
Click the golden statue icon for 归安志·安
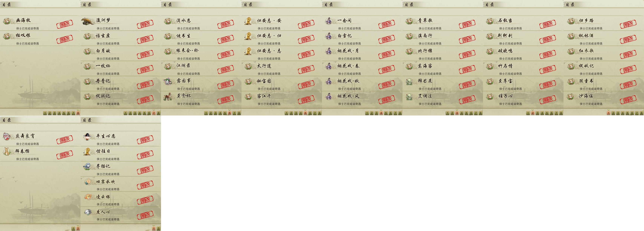(248, 21)
